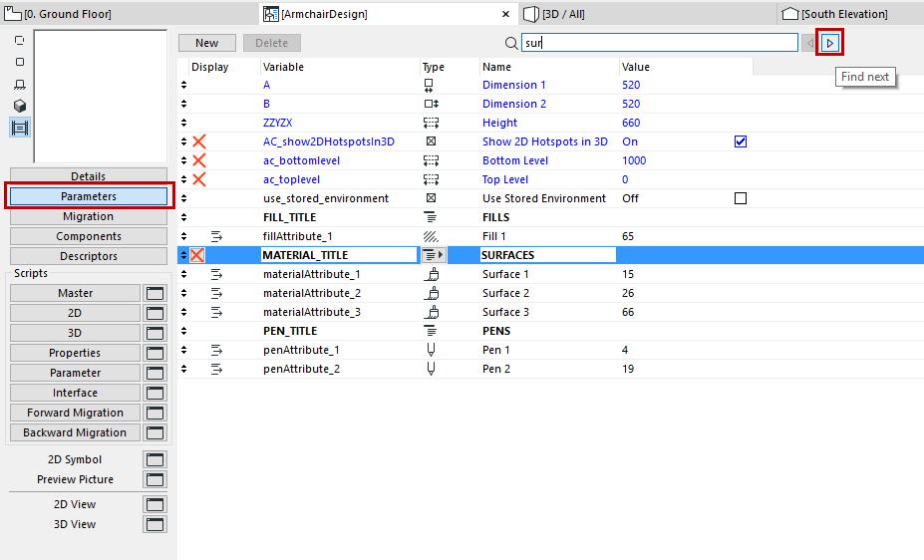Screen dimensions: 924x560
Task: Open the Master script button
Action: pyautogui.click(x=75, y=293)
